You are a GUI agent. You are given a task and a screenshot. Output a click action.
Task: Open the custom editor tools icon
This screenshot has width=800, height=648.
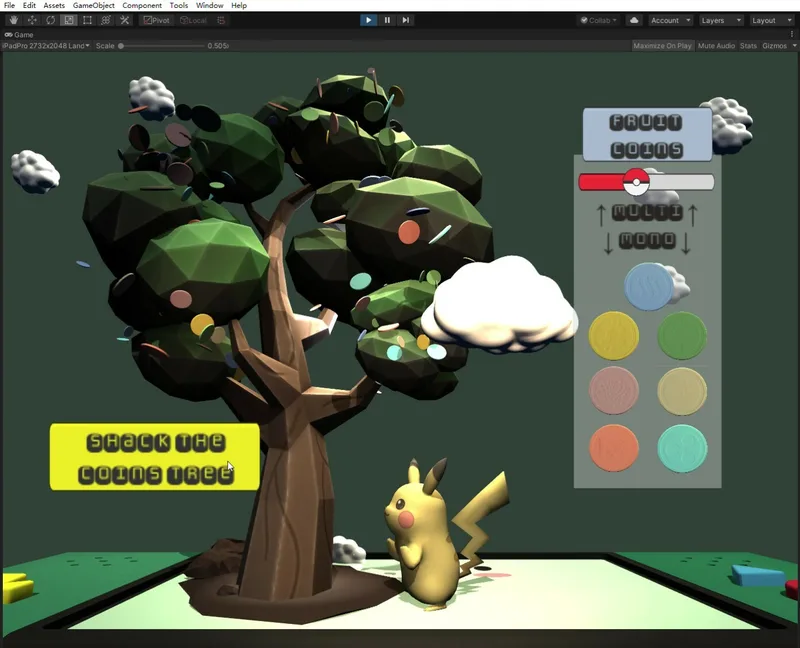click(124, 20)
